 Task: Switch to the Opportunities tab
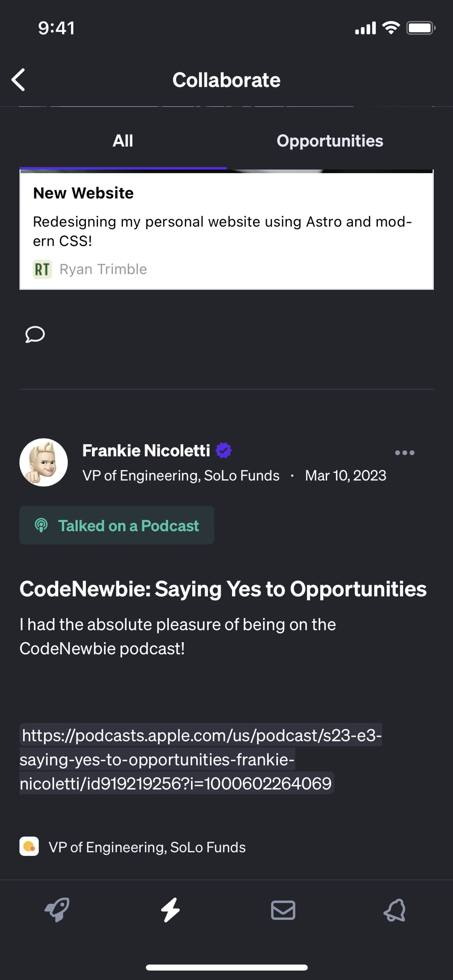tap(330, 141)
